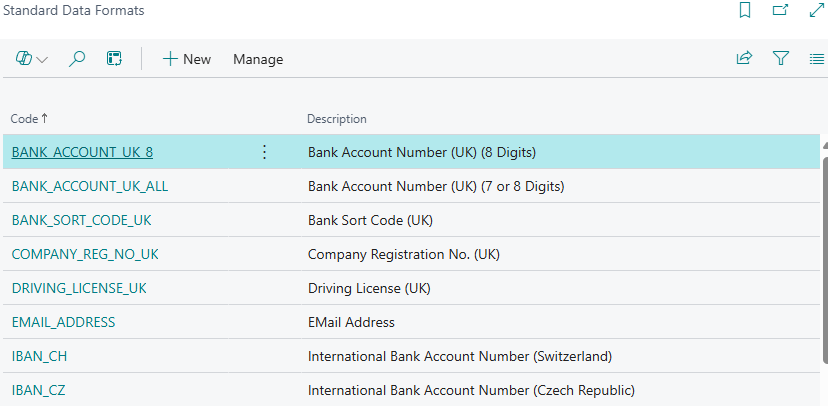Image resolution: width=828 pixels, height=406 pixels.
Task: Click the search magnifier icon
Action: pyautogui.click(x=77, y=59)
